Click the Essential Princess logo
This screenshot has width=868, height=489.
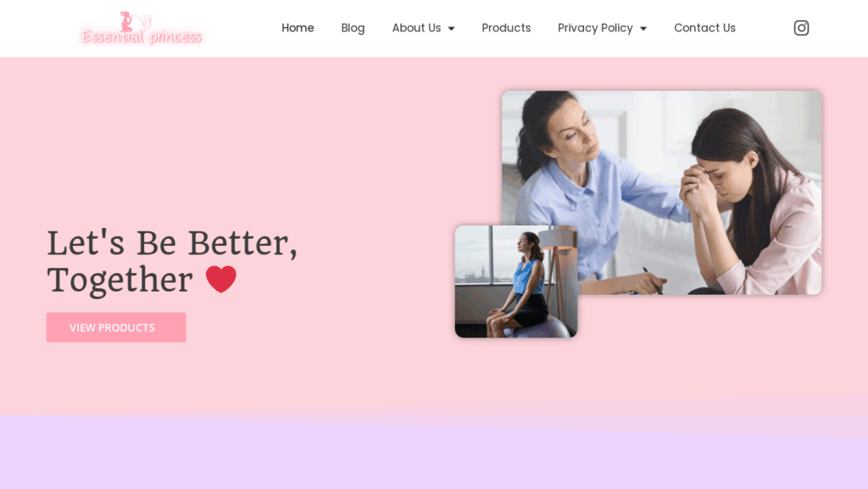tap(142, 28)
